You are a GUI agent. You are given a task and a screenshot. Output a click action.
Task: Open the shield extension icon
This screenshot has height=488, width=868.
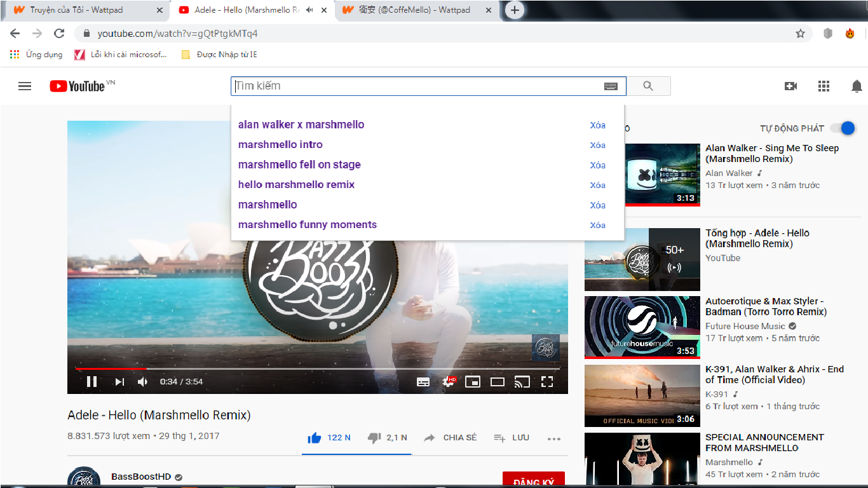pyautogui.click(x=827, y=34)
